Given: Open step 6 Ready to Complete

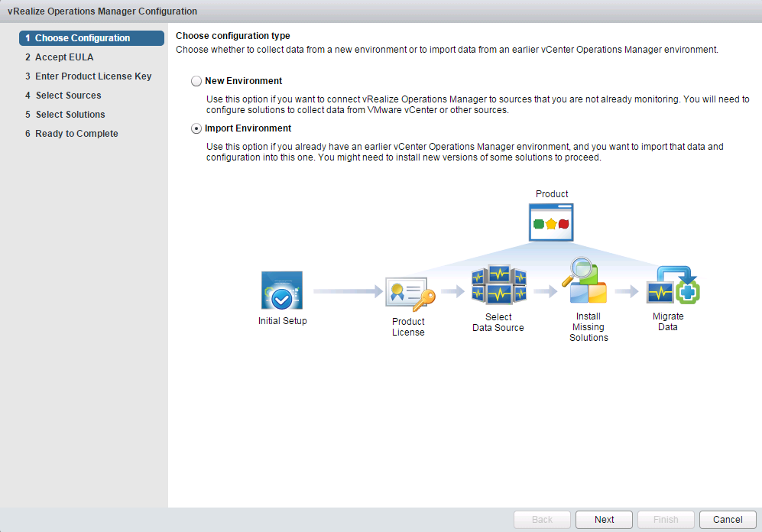Looking at the screenshot, I should click(71, 134).
